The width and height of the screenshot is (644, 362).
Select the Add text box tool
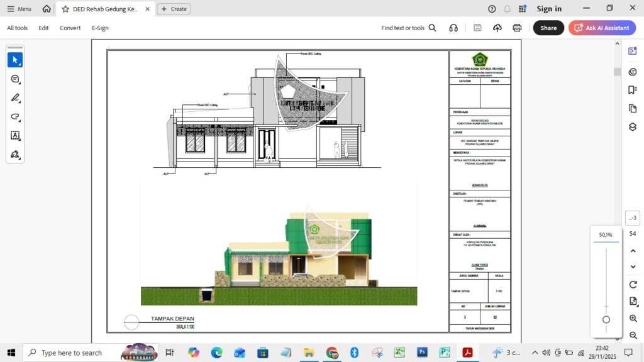(x=15, y=136)
